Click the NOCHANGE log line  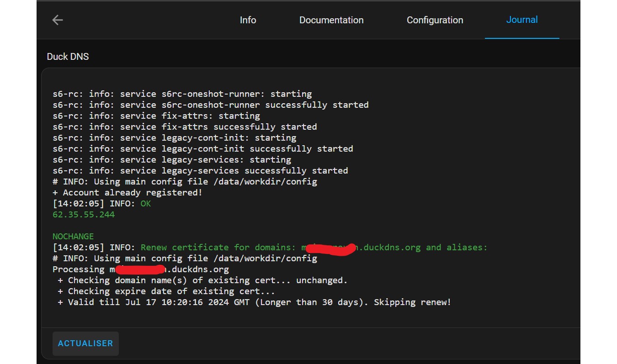(73, 237)
